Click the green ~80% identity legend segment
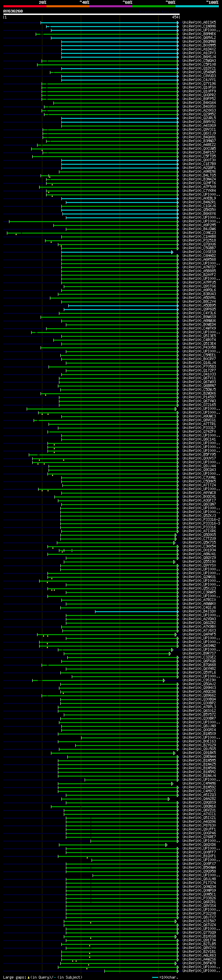Image resolution: width=222 pixels, height=980 pixels. [x=154, y=6]
